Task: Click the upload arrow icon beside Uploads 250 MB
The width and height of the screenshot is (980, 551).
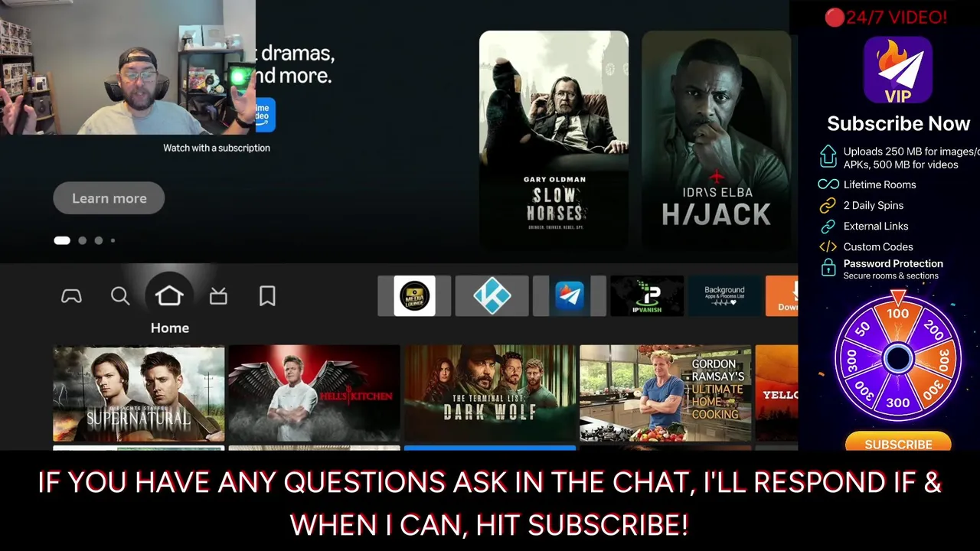Action: [828, 156]
